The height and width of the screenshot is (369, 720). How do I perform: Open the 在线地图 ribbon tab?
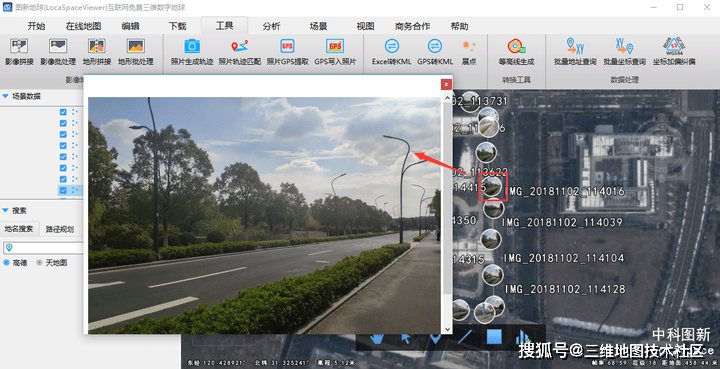83,26
